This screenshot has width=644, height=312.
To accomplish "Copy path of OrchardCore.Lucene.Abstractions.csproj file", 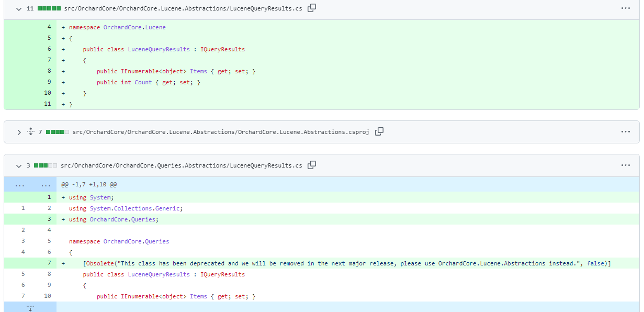I will (x=379, y=131).
